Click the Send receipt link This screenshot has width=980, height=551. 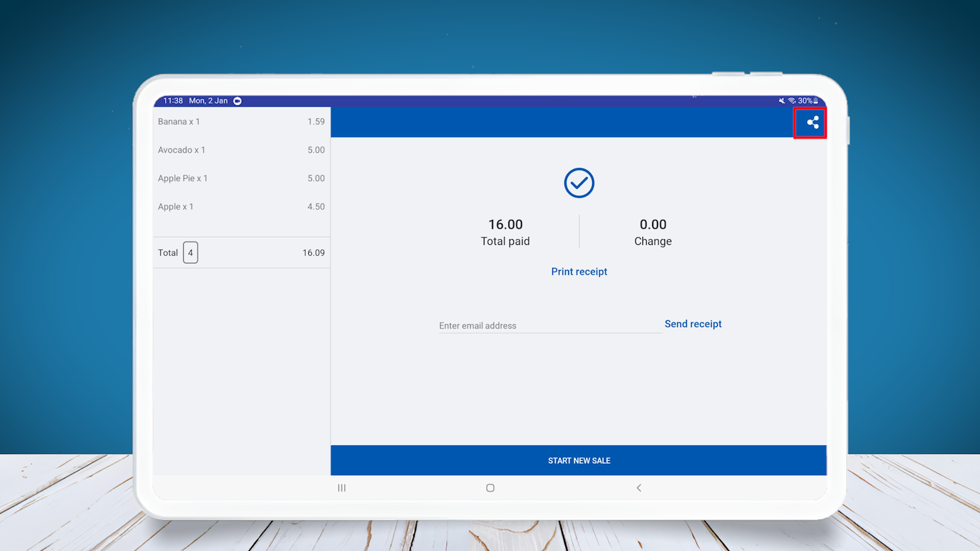click(x=693, y=324)
